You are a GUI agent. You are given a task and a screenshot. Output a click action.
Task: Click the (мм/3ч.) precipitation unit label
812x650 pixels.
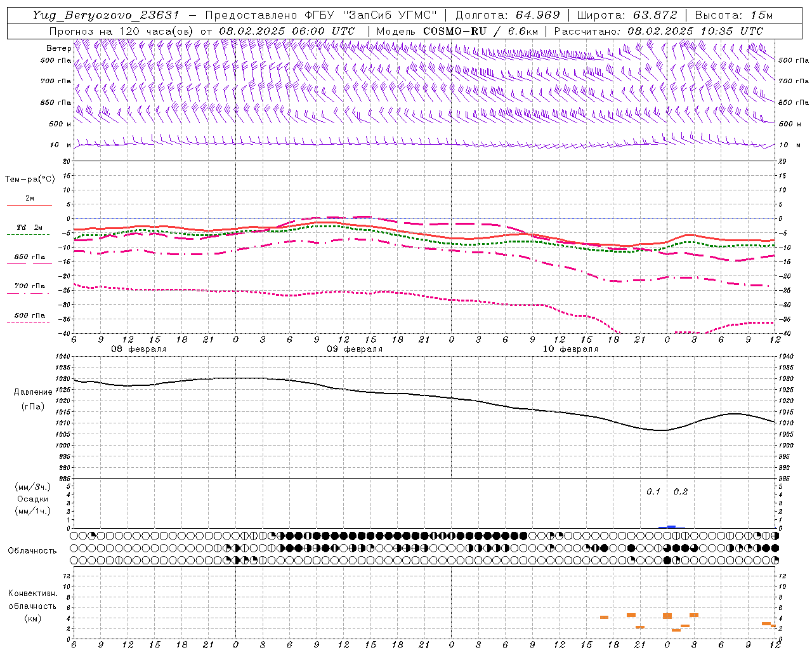pyautogui.click(x=33, y=487)
